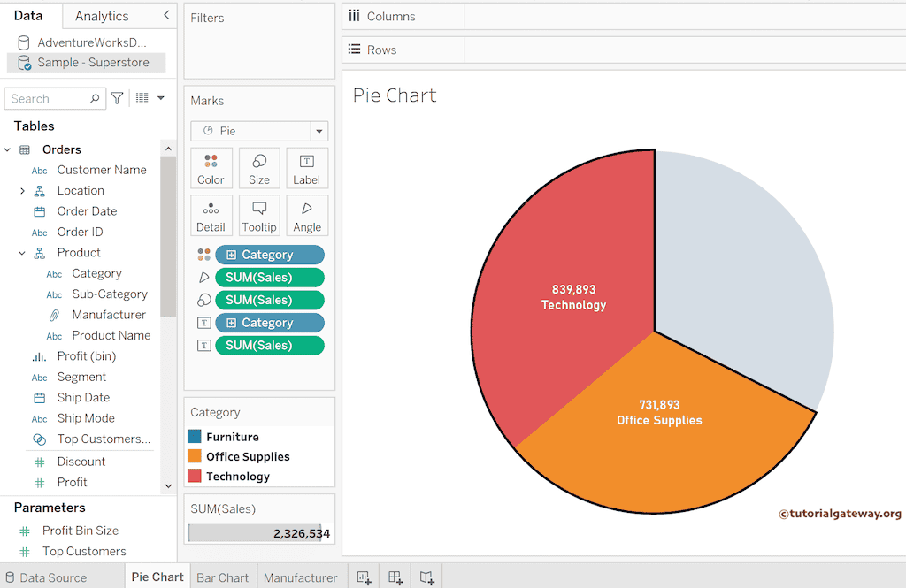Switch to the Manufacturer sheet

tap(301, 577)
